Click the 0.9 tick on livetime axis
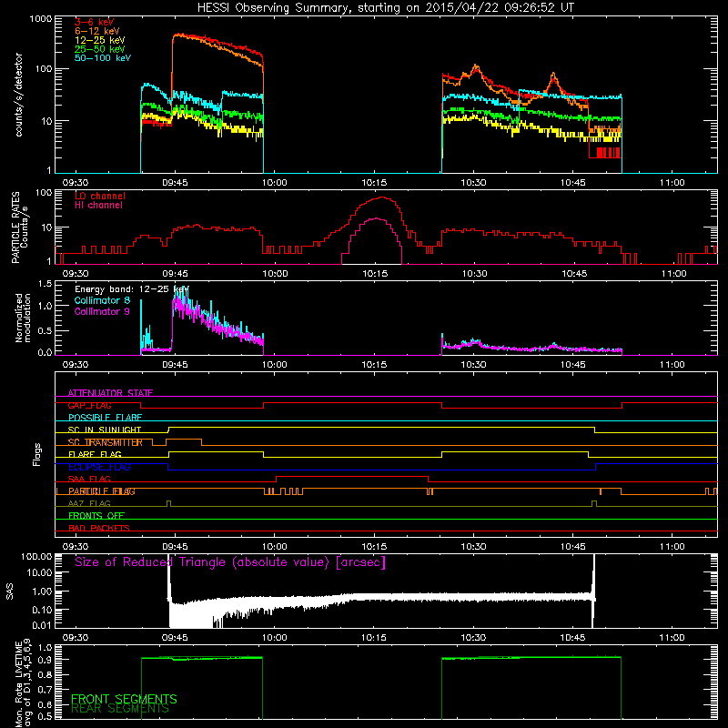This screenshot has width=728, height=728. [45, 660]
